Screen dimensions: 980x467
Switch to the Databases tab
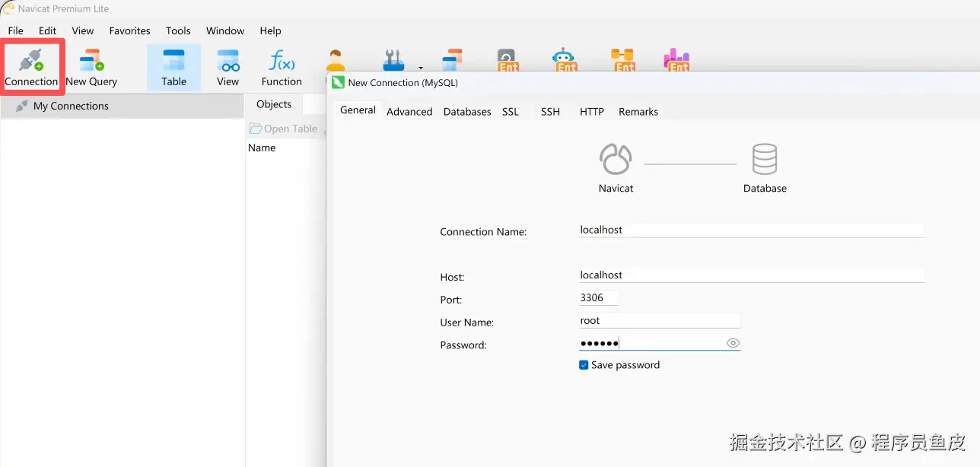[467, 112]
